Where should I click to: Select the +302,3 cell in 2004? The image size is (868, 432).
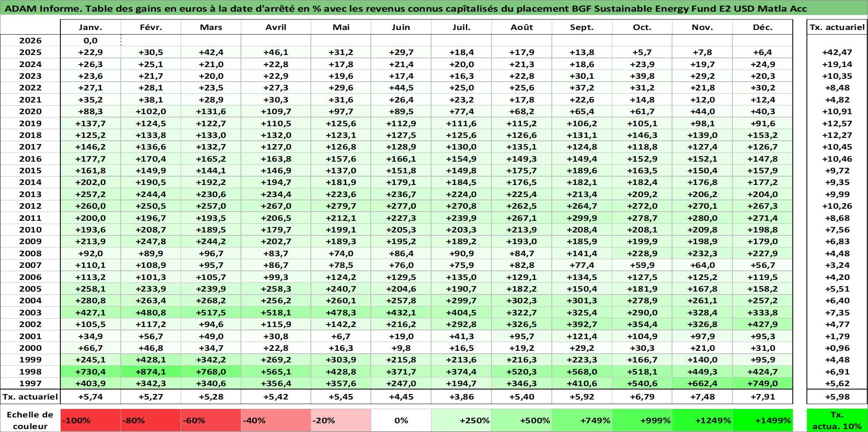[x=522, y=300]
